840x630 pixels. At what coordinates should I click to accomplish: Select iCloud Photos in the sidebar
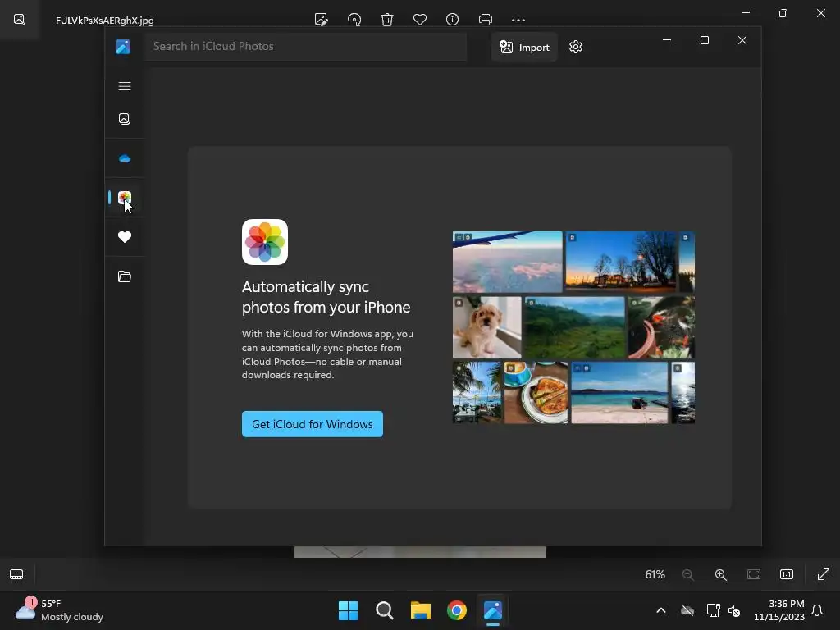pyautogui.click(x=125, y=198)
